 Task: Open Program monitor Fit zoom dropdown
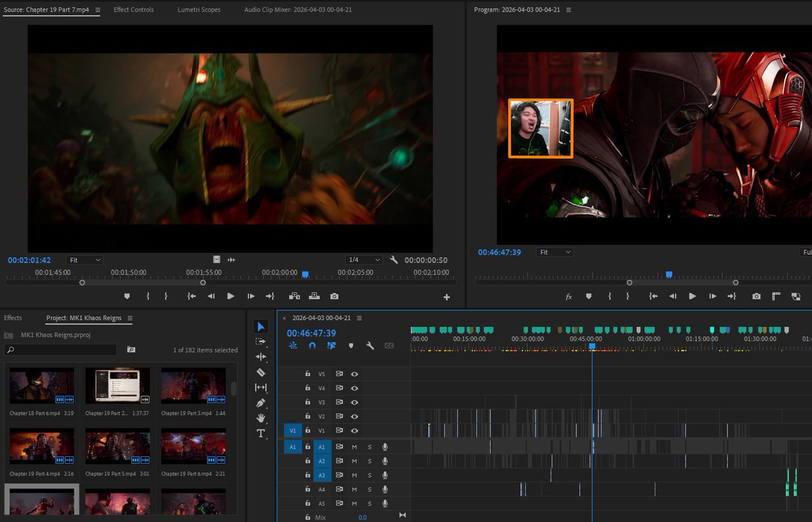555,252
